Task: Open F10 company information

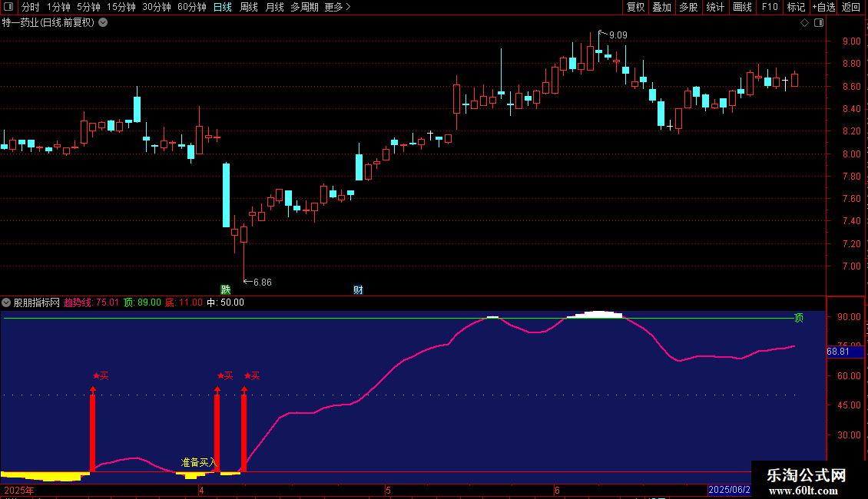Action: click(x=770, y=7)
